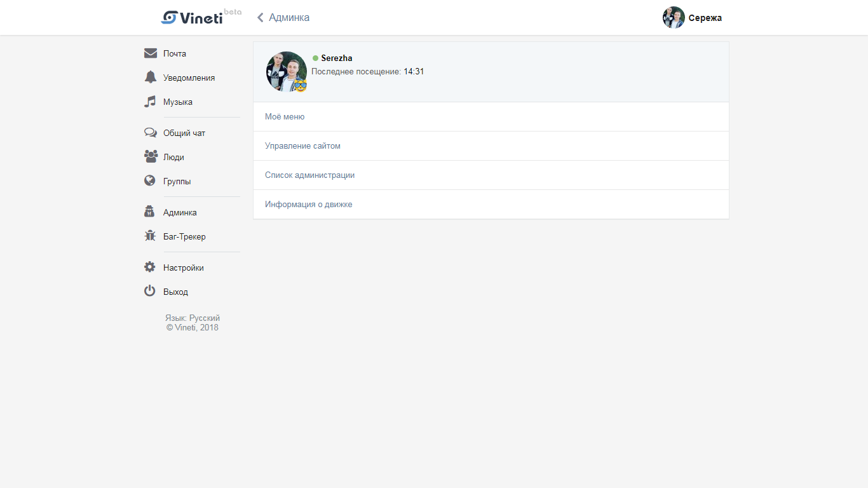The width and height of the screenshot is (868, 488).
Task: Change language via Язык: Русский
Action: (x=193, y=318)
